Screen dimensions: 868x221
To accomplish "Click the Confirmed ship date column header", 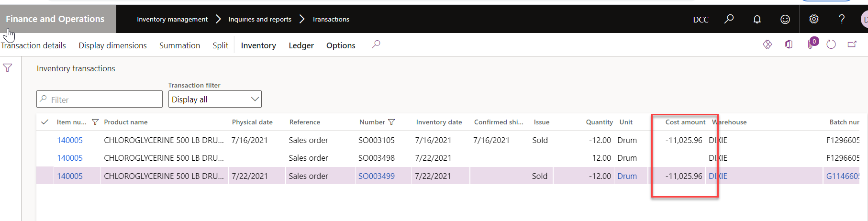I will (499, 122).
